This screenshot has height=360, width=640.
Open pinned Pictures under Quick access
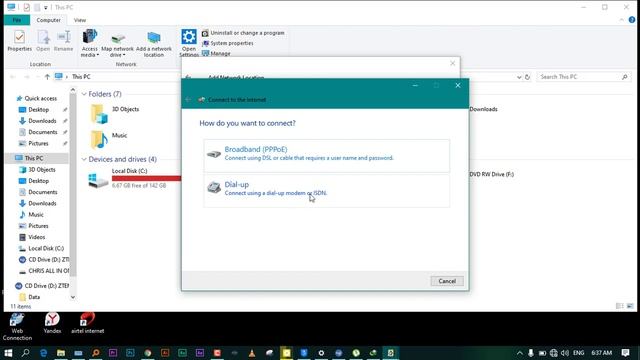(38, 144)
